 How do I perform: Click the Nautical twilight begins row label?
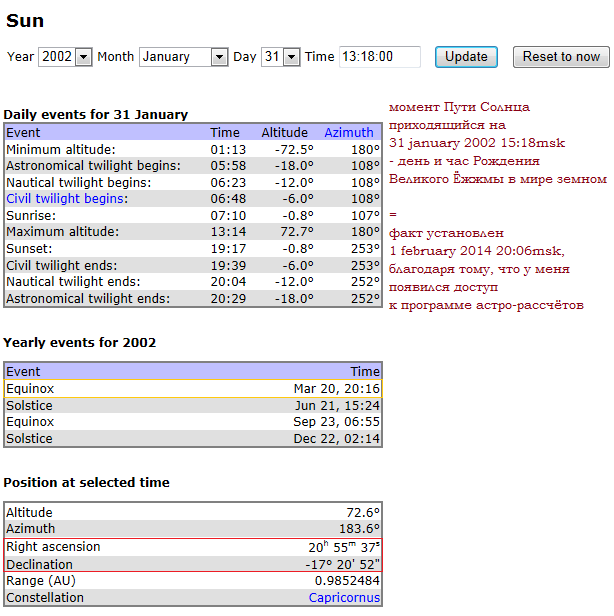(79, 183)
